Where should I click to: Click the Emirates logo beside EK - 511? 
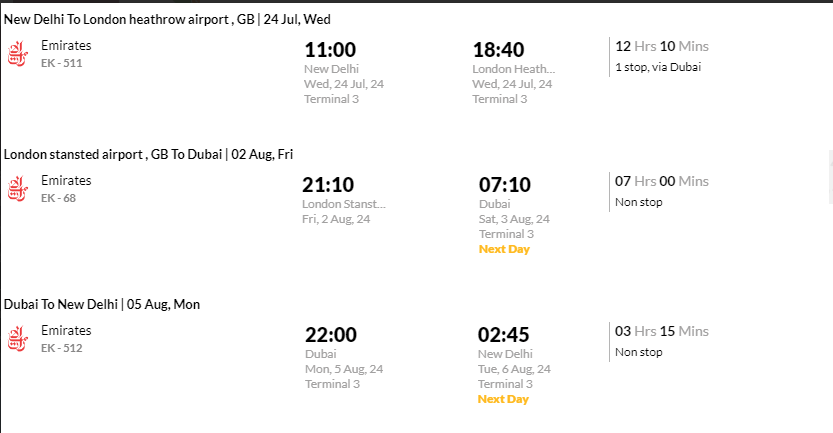point(18,54)
